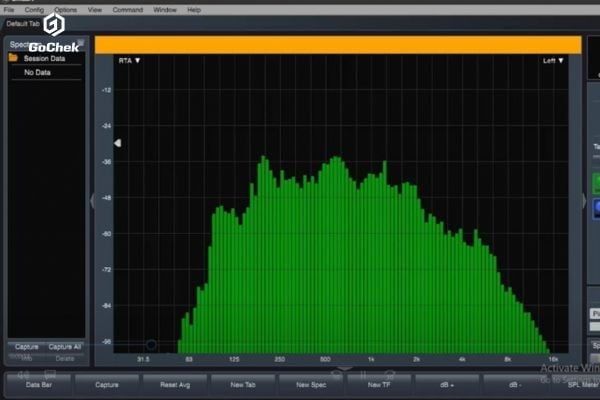
Task: Click the New TF button
Action: (379, 385)
